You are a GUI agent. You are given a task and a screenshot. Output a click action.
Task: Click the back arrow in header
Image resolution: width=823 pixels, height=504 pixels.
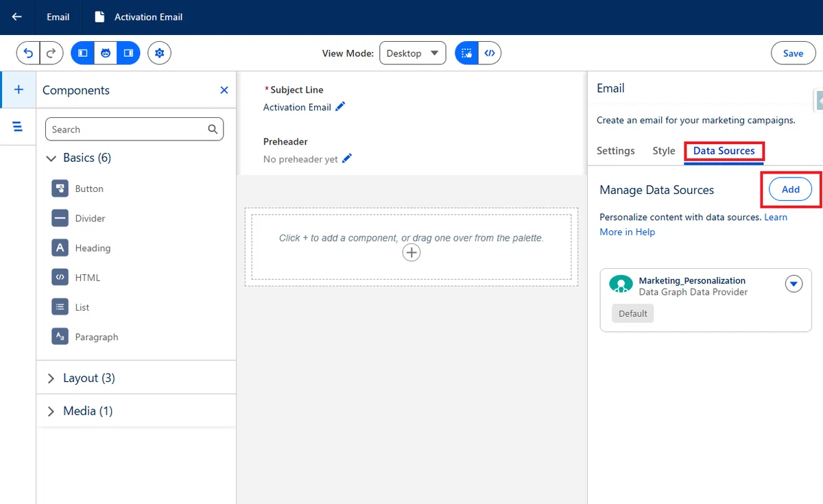(17, 17)
